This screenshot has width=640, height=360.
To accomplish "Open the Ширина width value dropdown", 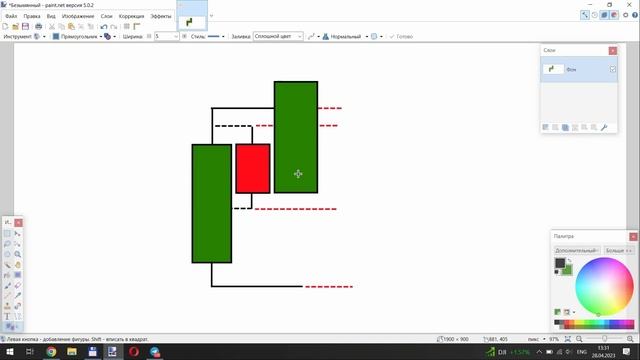I will 176,36.
